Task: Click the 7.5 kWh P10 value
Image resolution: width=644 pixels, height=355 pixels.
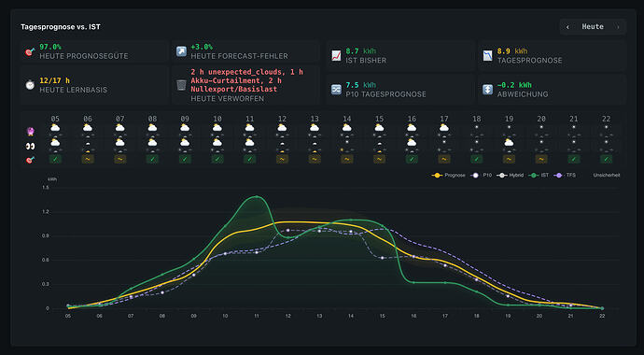Action: 360,85
